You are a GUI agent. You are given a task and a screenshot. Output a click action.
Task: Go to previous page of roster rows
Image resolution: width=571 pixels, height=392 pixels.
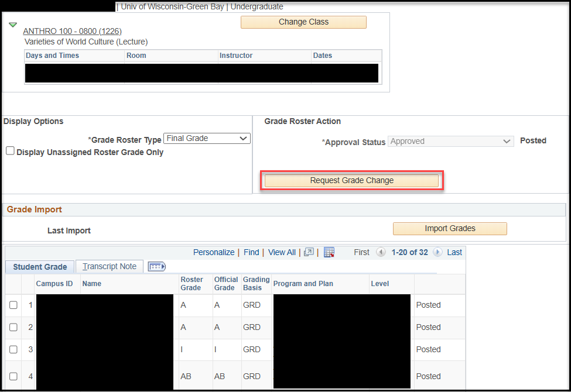point(381,252)
